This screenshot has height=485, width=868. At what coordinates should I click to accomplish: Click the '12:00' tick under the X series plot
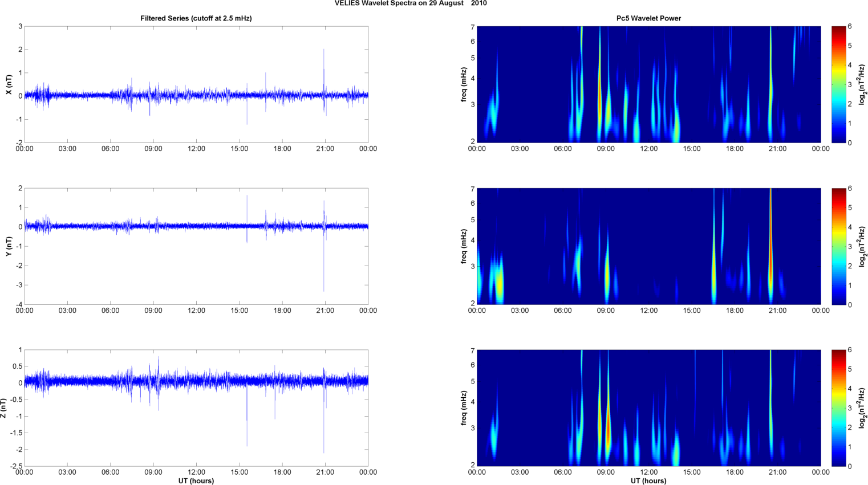point(196,149)
